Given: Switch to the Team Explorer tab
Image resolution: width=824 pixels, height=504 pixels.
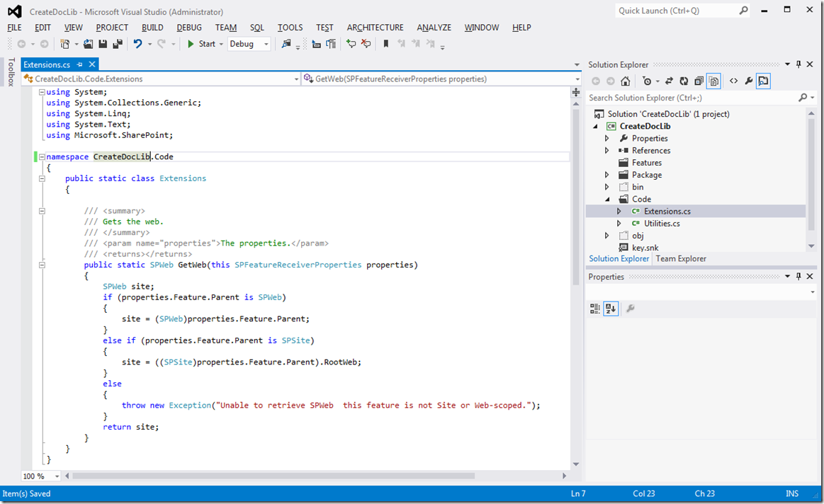Looking at the screenshot, I should click(681, 258).
